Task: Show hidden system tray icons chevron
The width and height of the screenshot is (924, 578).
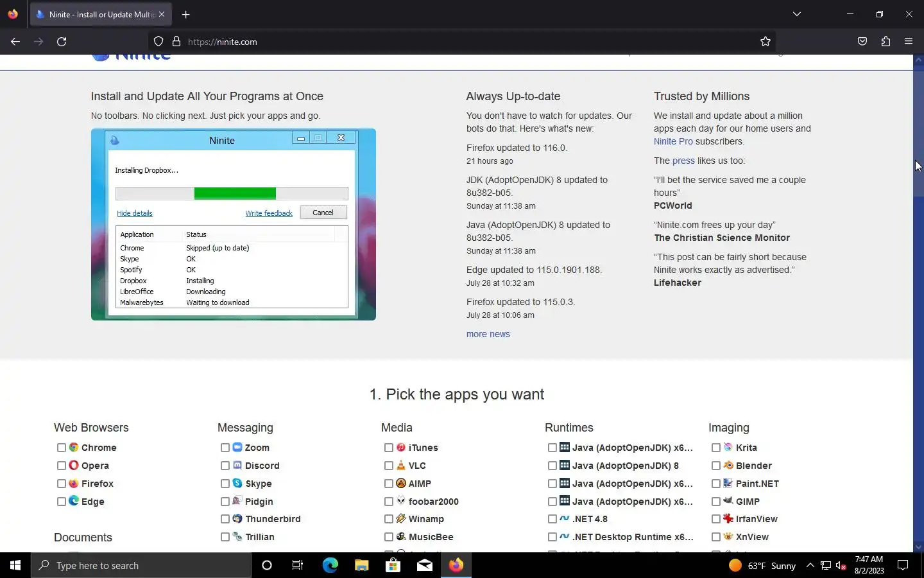Action: click(810, 565)
